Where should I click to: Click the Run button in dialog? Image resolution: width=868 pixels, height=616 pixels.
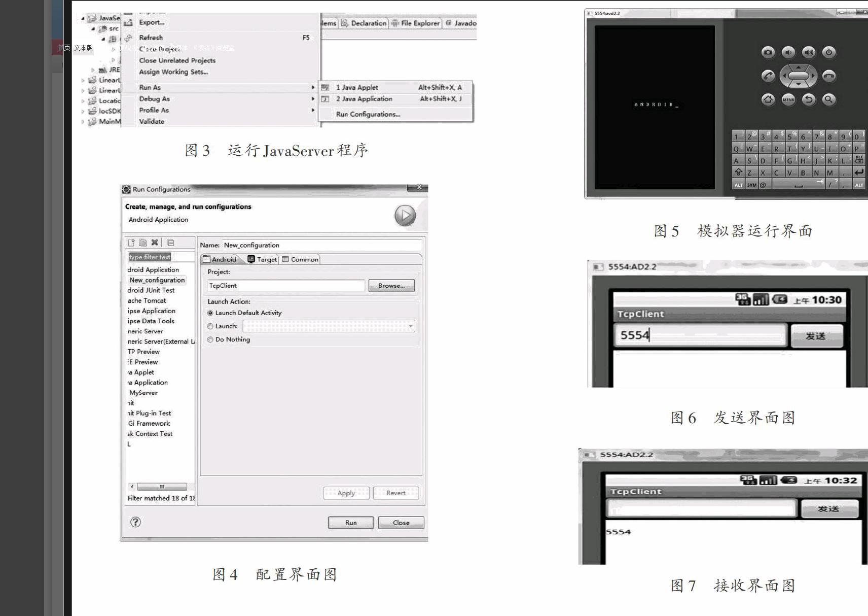point(351,523)
